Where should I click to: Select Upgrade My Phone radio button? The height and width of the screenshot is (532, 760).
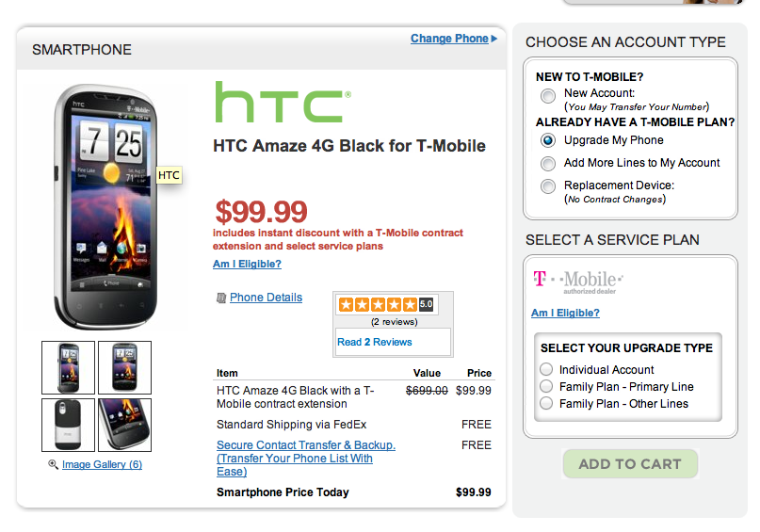pyautogui.click(x=548, y=140)
